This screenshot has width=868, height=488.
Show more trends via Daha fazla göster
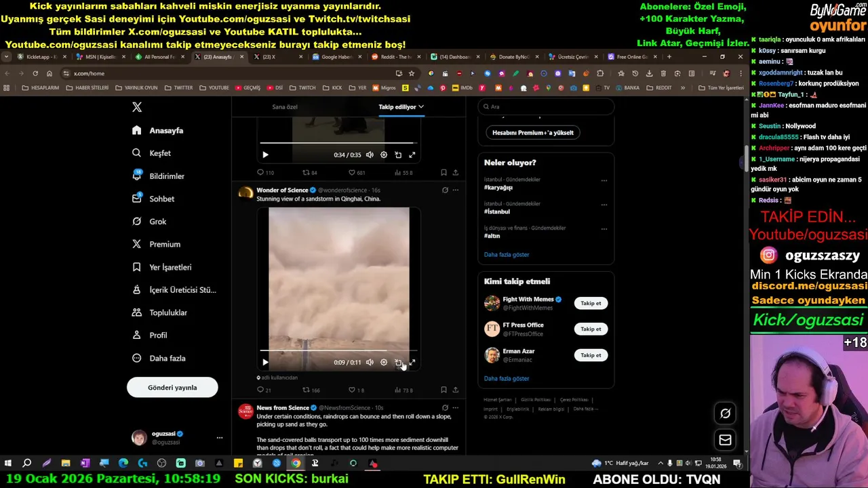507,255
